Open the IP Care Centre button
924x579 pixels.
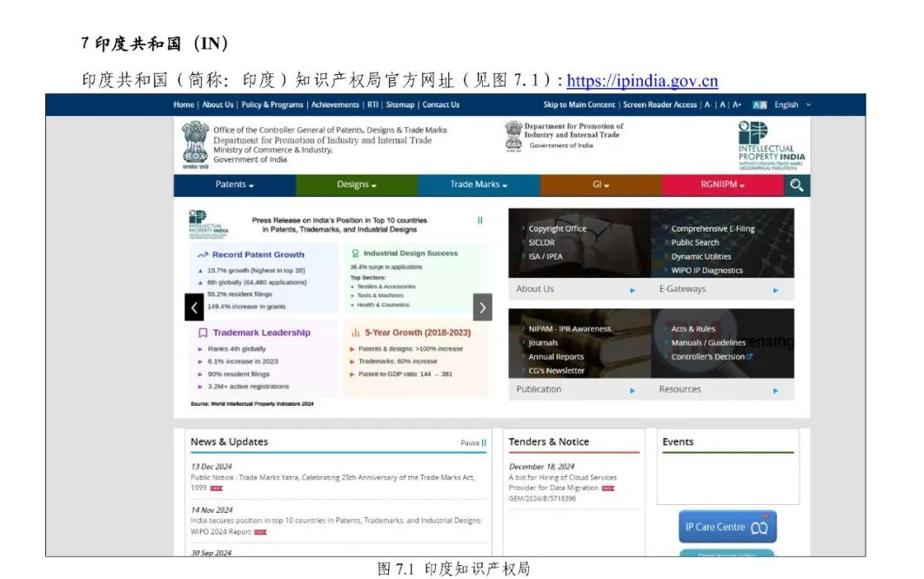click(726, 527)
